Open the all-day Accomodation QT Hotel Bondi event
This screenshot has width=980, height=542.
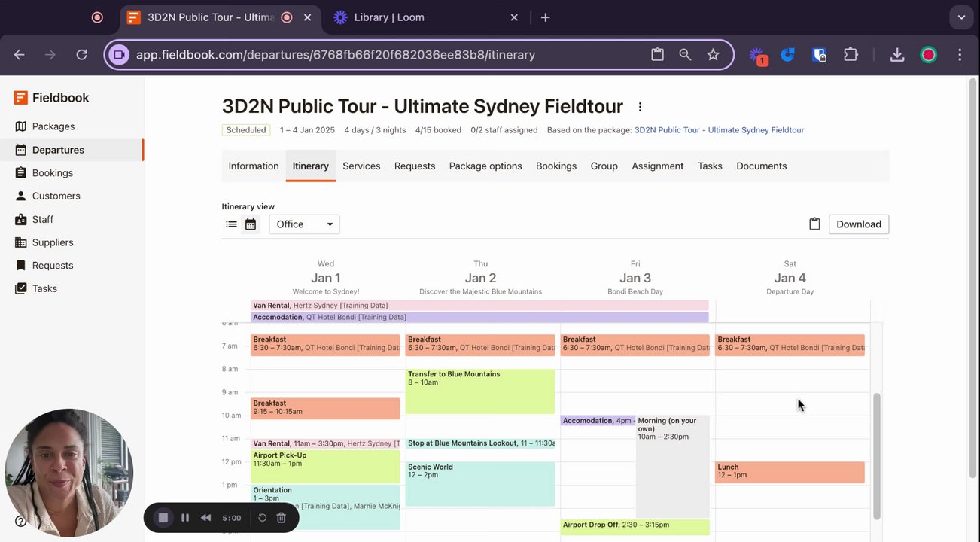click(x=479, y=317)
